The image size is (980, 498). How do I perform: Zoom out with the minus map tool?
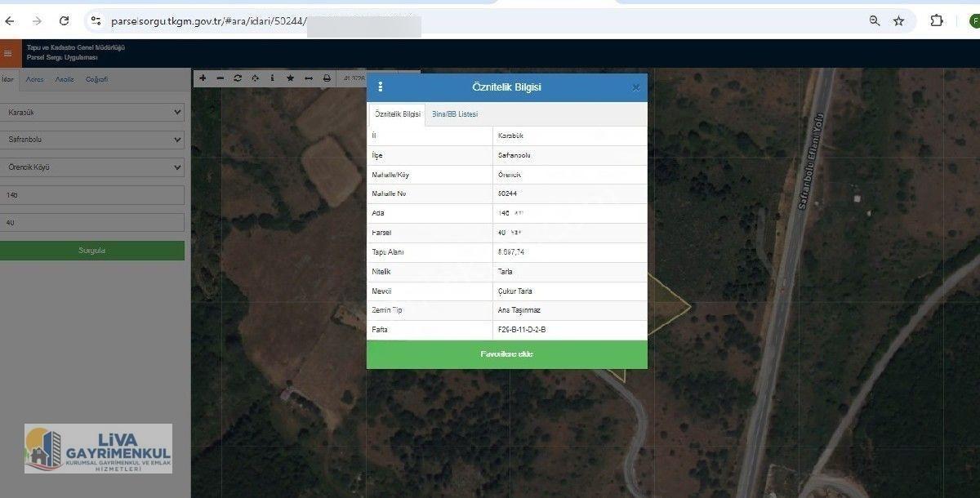[220, 78]
